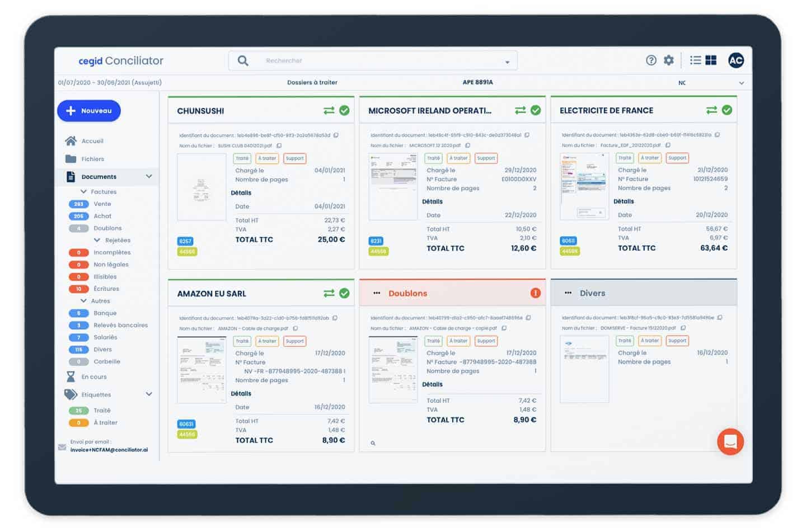This screenshot has width=806, height=532.
Task: Toggle validated check on MICROSOFT IRELAND card
Action: coord(535,110)
